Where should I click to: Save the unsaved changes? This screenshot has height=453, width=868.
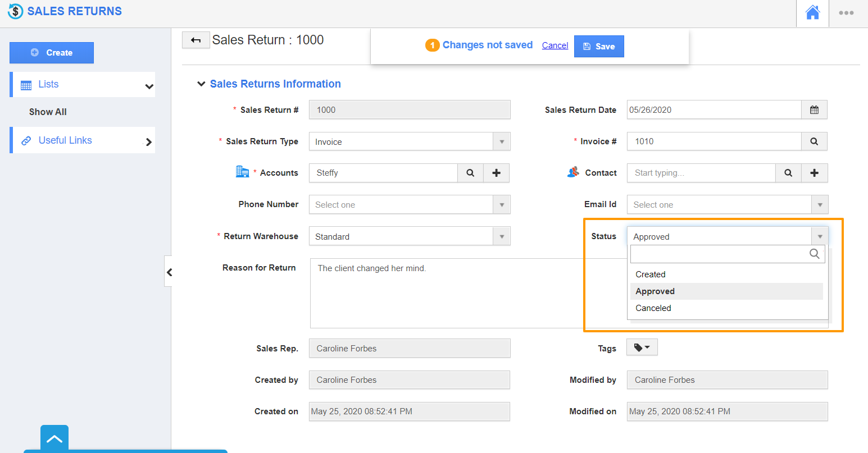599,46
